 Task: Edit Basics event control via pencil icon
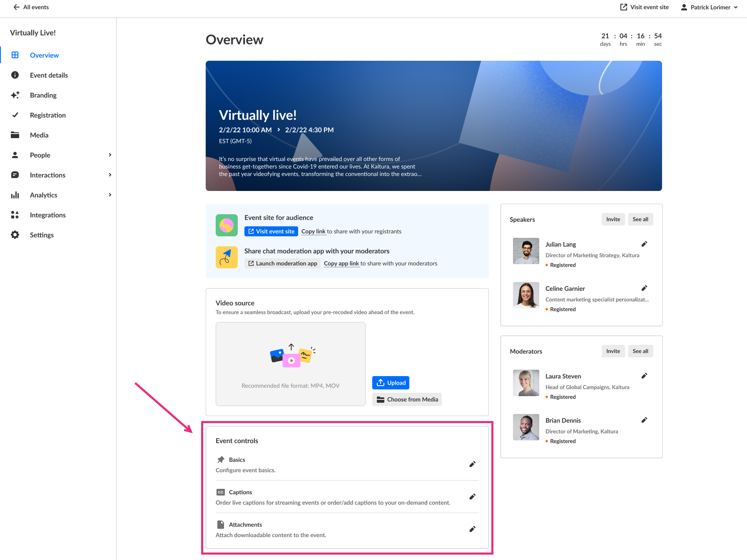pos(472,464)
